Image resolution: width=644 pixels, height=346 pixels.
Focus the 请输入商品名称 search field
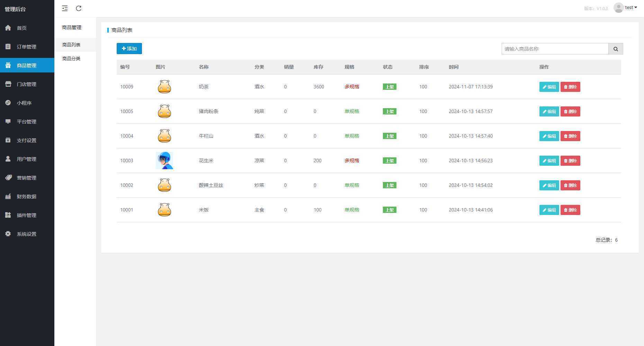click(555, 49)
